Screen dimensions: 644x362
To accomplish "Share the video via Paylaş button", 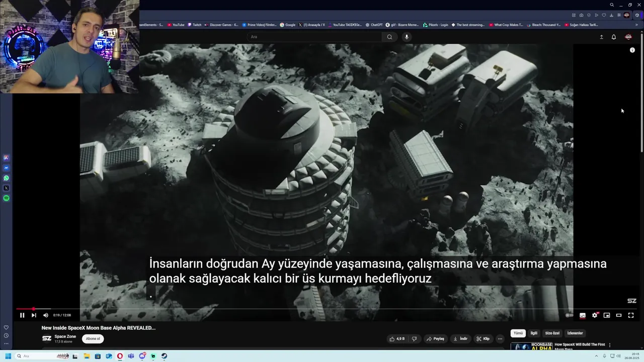I will click(x=435, y=339).
